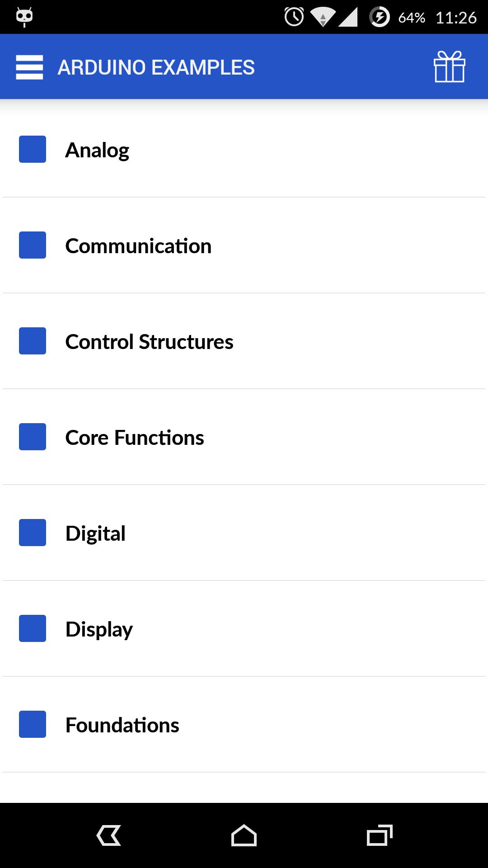Image resolution: width=488 pixels, height=868 pixels.
Task: Tap the blue square icon beside Analog
Action: [x=32, y=149]
